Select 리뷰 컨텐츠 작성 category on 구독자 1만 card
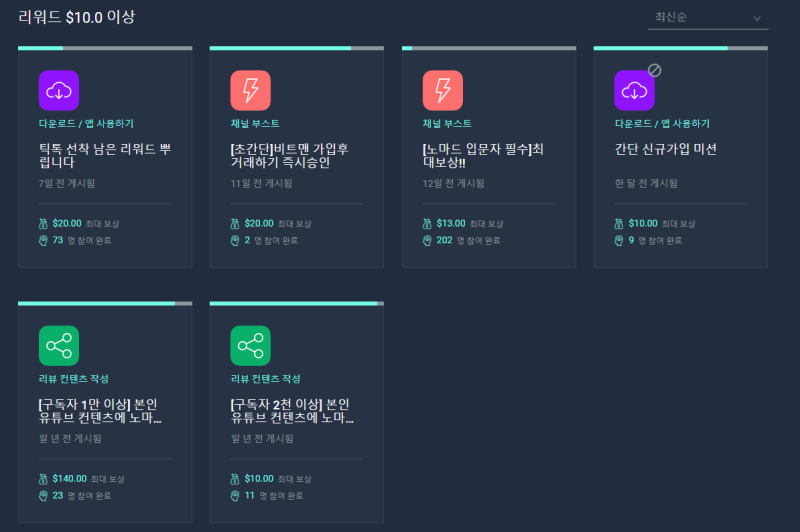This screenshot has height=532, width=800. coord(74,378)
